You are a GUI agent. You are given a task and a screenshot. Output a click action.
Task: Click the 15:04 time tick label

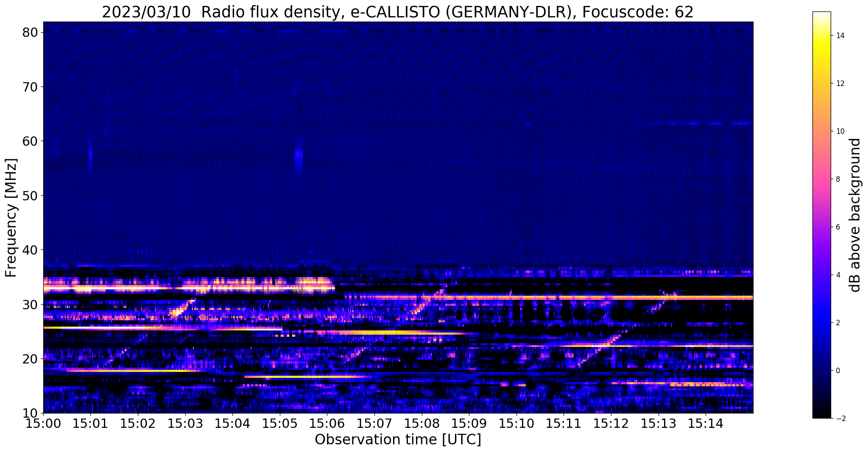coord(232,423)
